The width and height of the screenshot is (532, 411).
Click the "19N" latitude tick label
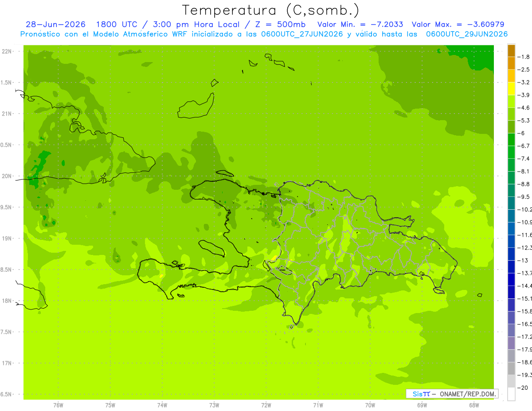(x=7, y=239)
